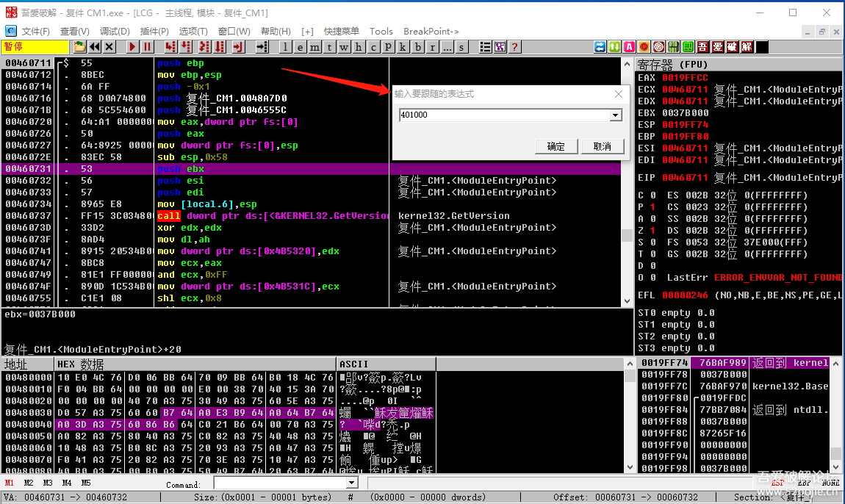Image resolution: width=845 pixels, height=504 pixels.
Task: Open the 调试(D) debug menu
Action: (x=115, y=31)
